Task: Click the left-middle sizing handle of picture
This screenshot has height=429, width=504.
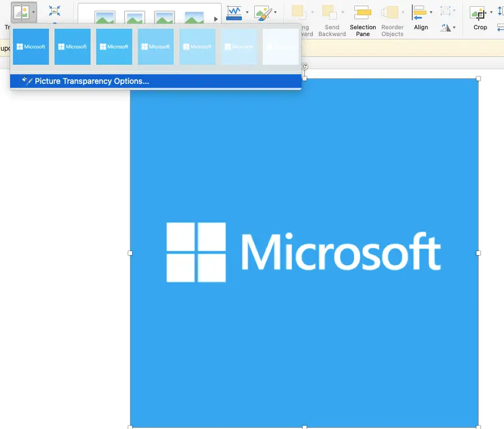Action: point(130,253)
